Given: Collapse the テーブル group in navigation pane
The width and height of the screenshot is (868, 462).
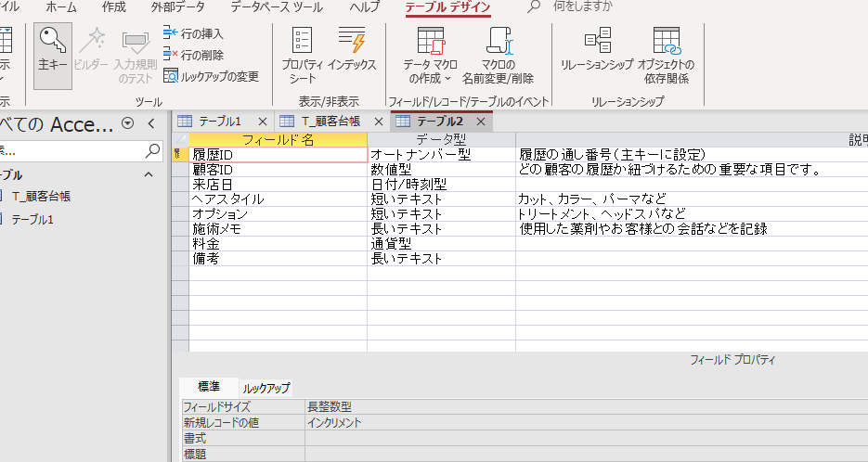Looking at the screenshot, I should [x=148, y=175].
